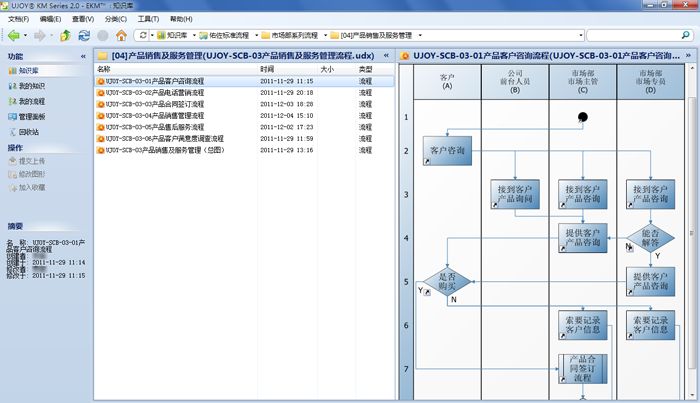The height and width of the screenshot is (403, 700).
Task: Click link marker on 客户咨询 flow box
Action: click(427, 162)
